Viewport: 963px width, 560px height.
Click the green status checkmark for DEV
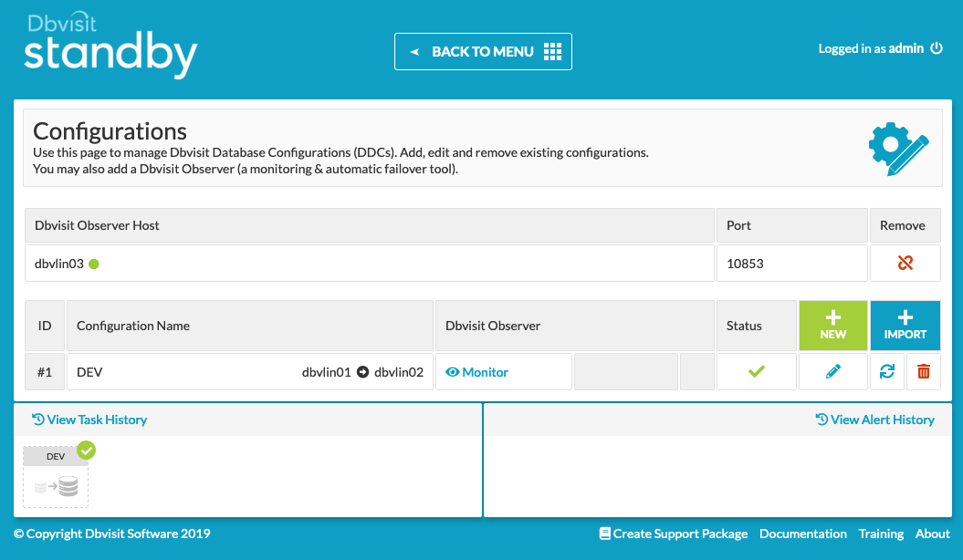pos(757,371)
